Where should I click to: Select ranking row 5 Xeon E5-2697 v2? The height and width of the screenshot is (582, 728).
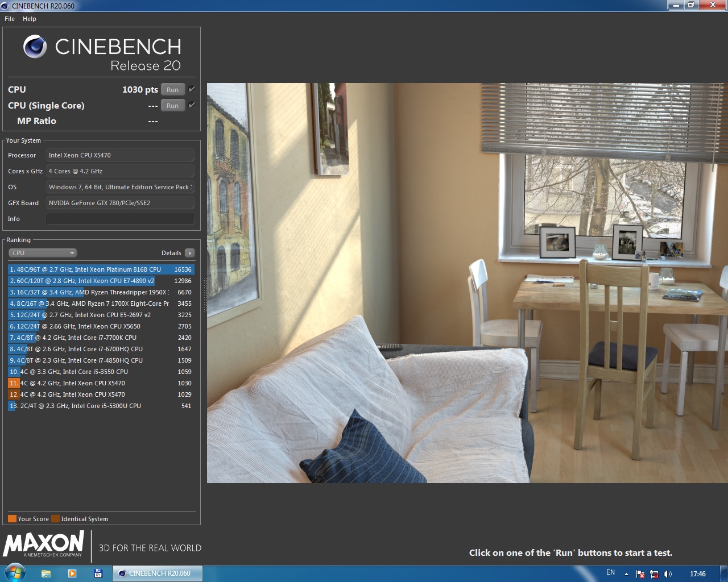101,315
